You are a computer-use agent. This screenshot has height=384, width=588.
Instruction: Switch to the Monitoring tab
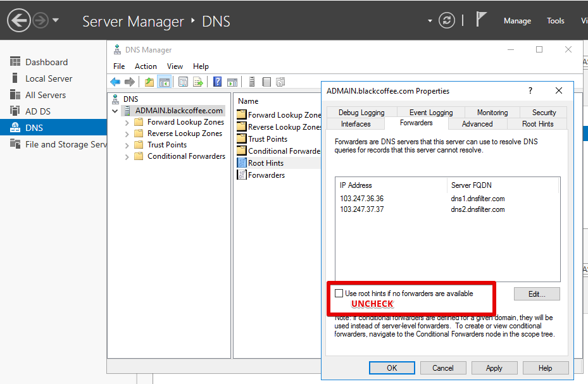(x=492, y=113)
